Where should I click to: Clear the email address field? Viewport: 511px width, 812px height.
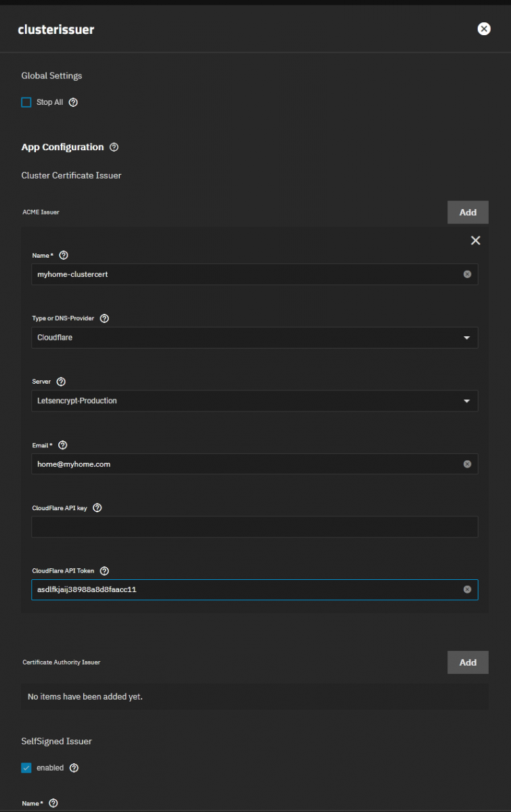(467, 464)
